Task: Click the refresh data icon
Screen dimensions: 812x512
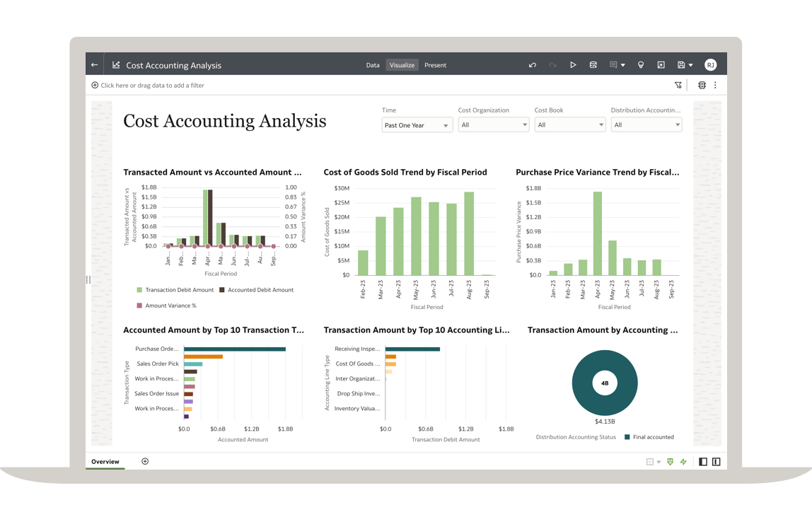Action: point(593,65)
